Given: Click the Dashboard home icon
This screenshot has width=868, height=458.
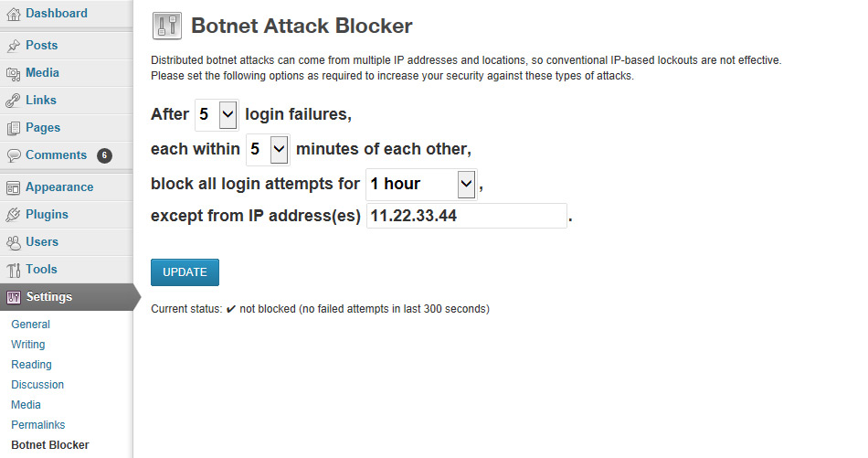Looking at the screenshot, I should coord(14,14).
